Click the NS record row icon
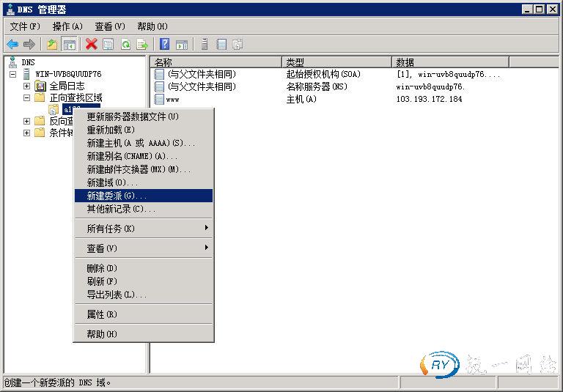The width and height of the screenshot is (563, 392). click(158, 86)
